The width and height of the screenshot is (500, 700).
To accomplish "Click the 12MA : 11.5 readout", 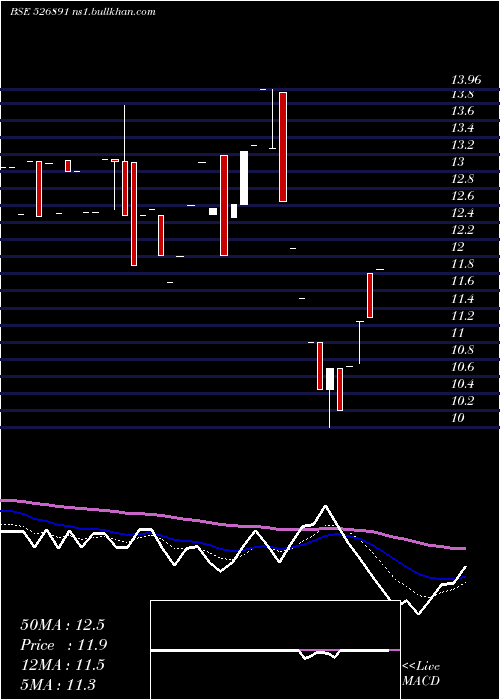I will [x=62, y=665].
